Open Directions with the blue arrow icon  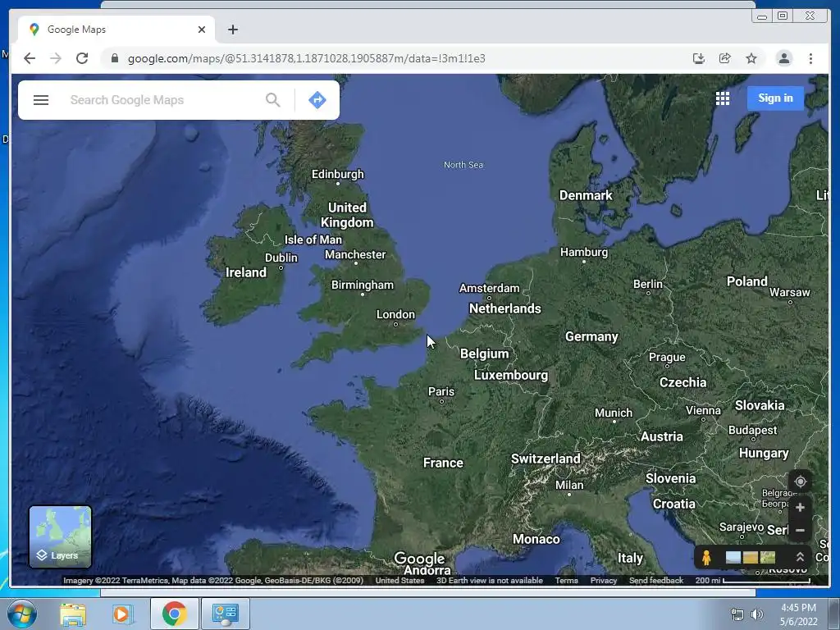317,100
